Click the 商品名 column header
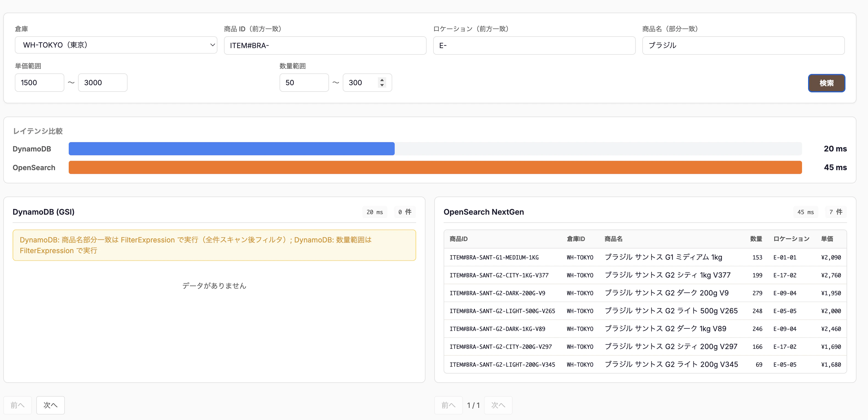The width and height of the screenshot is (868, 420). [x=613, y=239]
